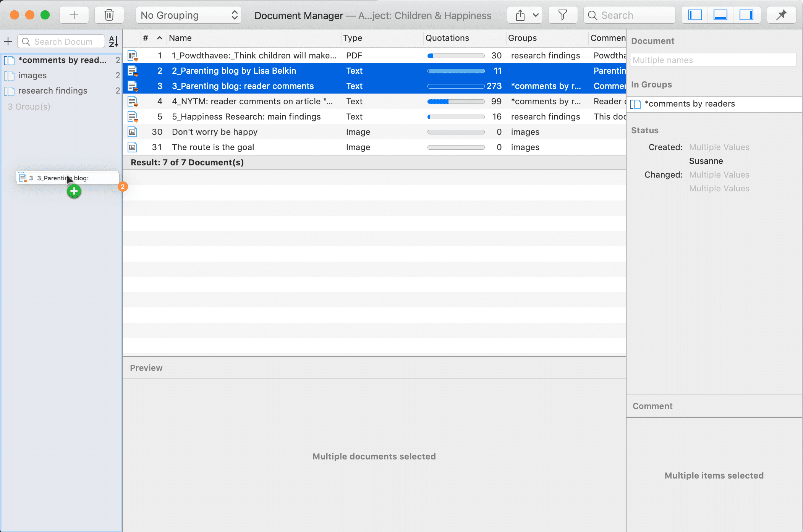Click the PDF document icon for Powdthavee
The image size is (803, 532).
click(x=133, y=55)
